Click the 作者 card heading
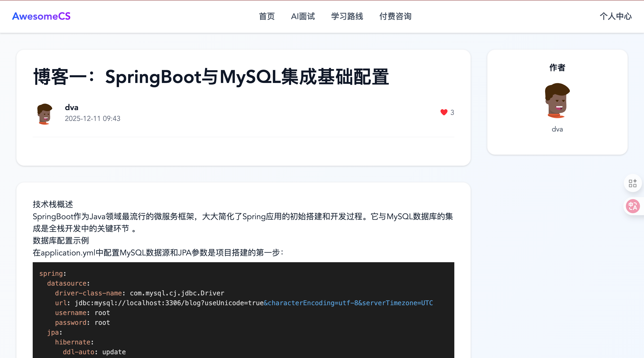 (x=557, y=67)
